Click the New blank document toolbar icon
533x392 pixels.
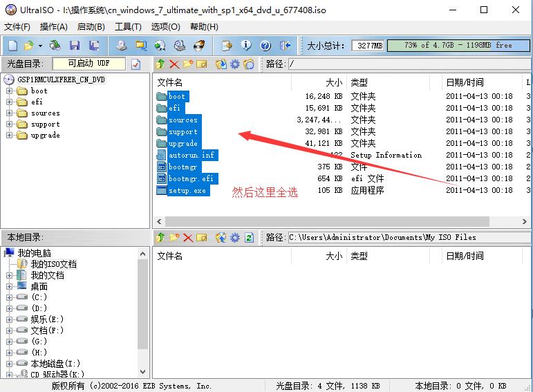[12, 45]
